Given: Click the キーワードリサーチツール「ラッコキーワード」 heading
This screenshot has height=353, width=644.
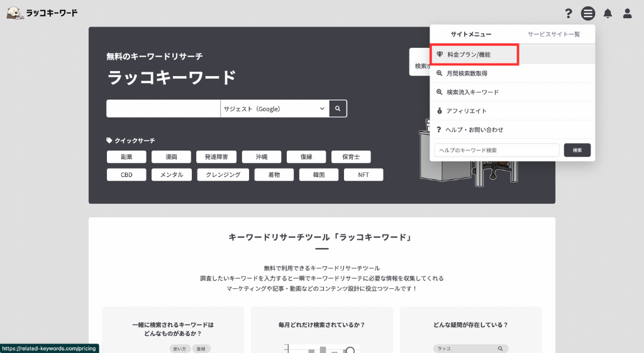Looking at the screenshot, I should point(321,237).
